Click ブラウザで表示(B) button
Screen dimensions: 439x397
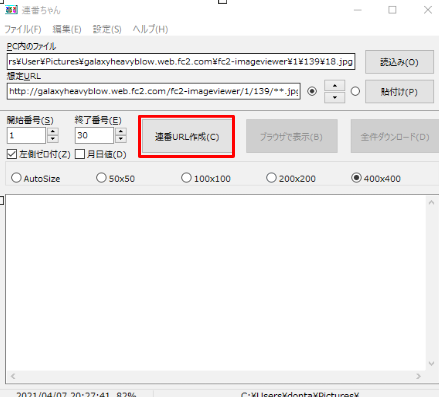292,137
